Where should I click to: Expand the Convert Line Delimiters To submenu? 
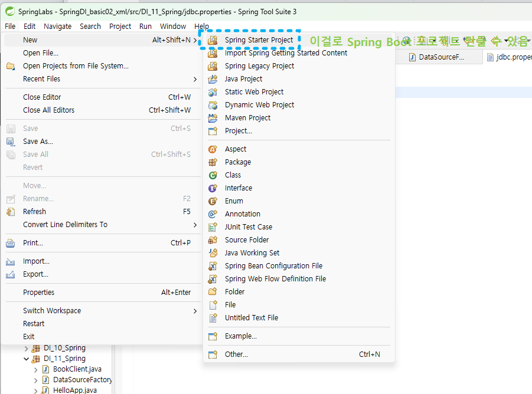[x=195, y=225]
